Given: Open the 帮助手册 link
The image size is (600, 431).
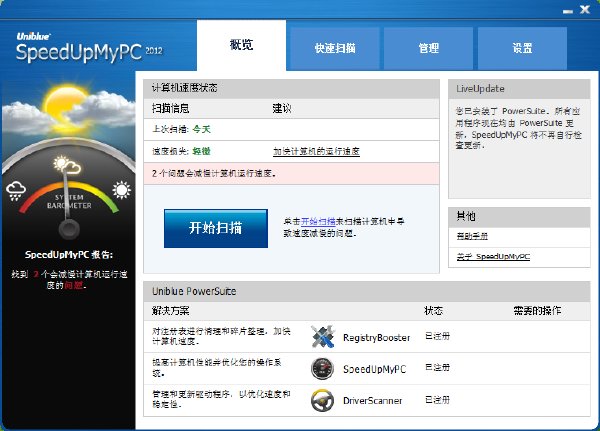Looking at the screenshot, I should (472, 236).
